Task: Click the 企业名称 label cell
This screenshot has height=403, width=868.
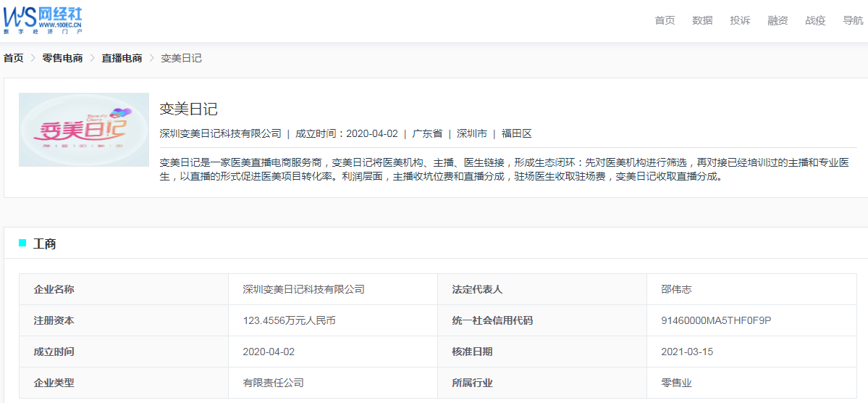Action: point(124,289)
